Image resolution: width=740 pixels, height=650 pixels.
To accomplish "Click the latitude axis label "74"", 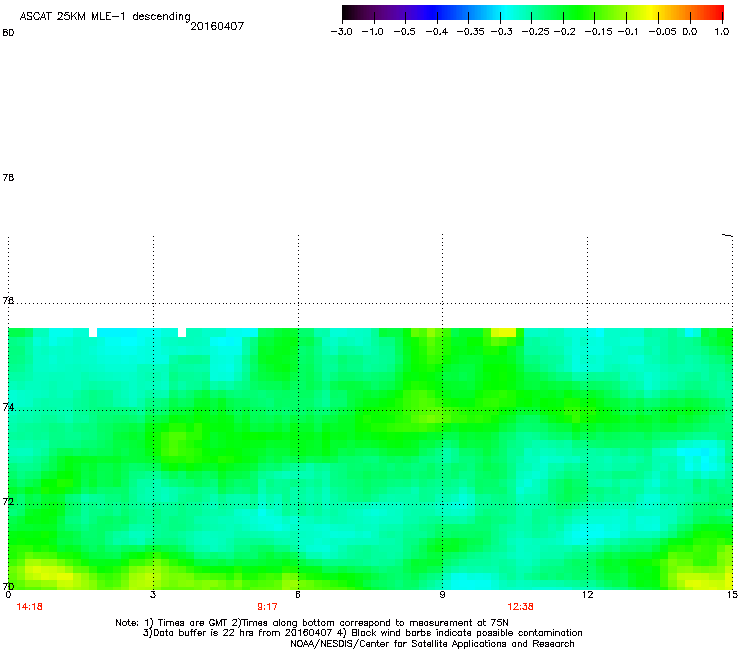I will pyautogui.click(x=8, y=407).
